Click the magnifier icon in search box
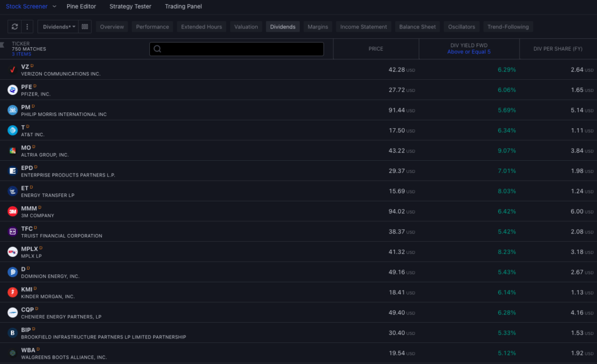Image resolution: width=597 pixels, height=364 pixels. [x=157, y=49]
